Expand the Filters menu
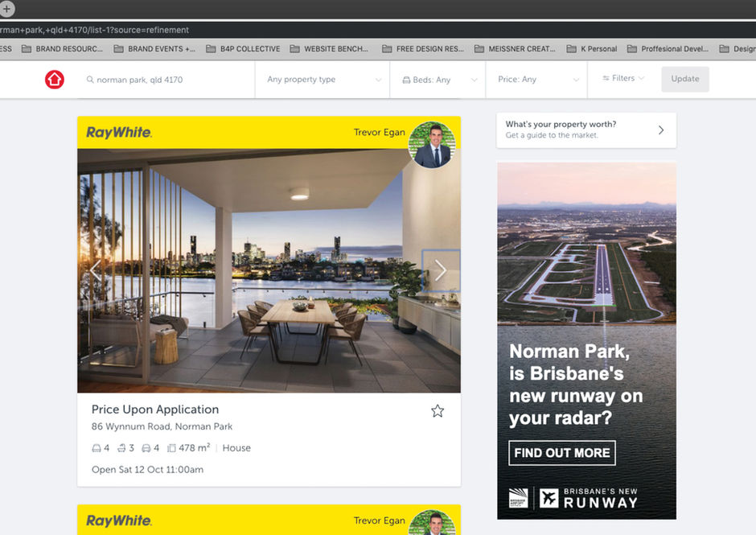The width and height of the screenshot is (756, 535). point(623,78)
